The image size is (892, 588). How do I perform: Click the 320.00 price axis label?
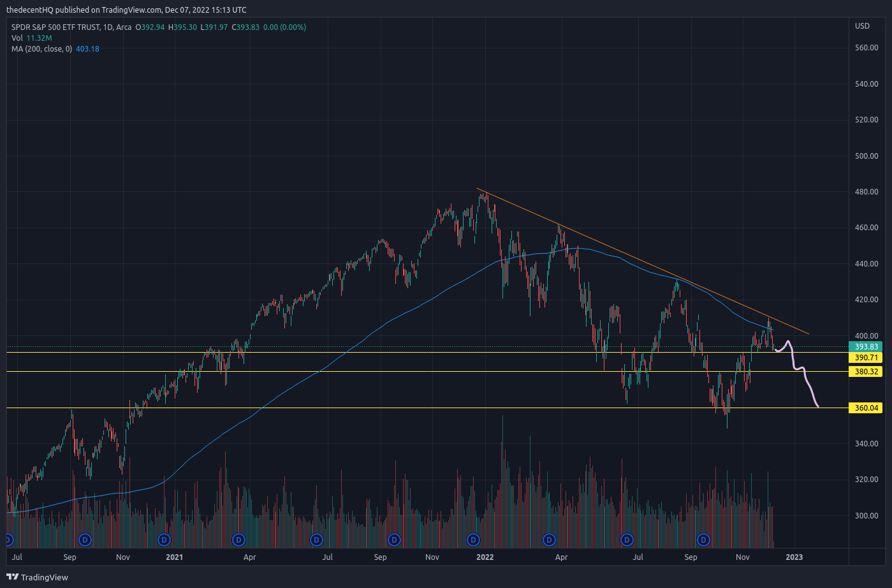coord(866,480)
